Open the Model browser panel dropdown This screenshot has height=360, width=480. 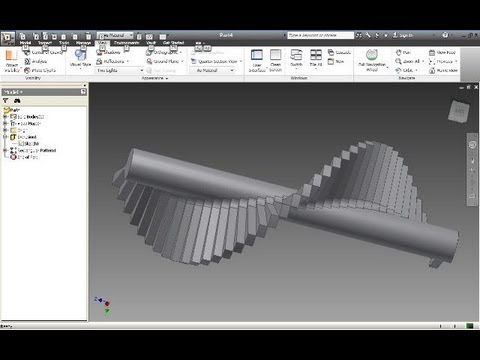[13, 92]
